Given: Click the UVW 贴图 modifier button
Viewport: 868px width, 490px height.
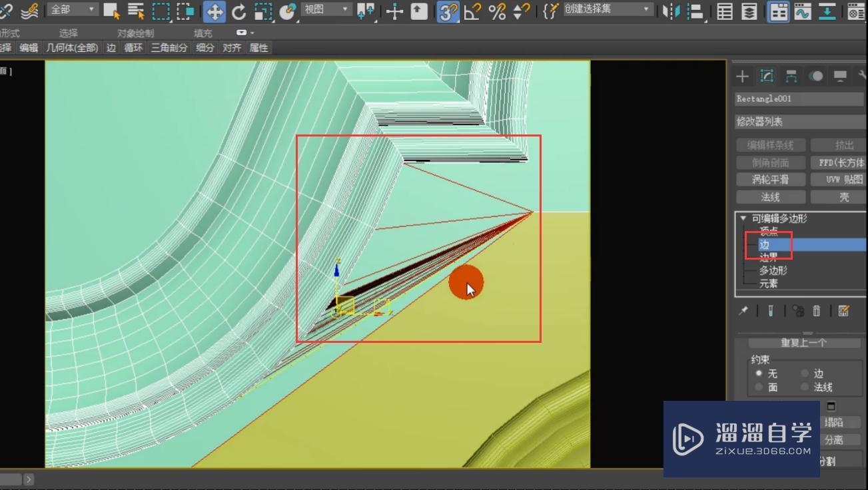Looking at the screenshot, I should (839, 179).
